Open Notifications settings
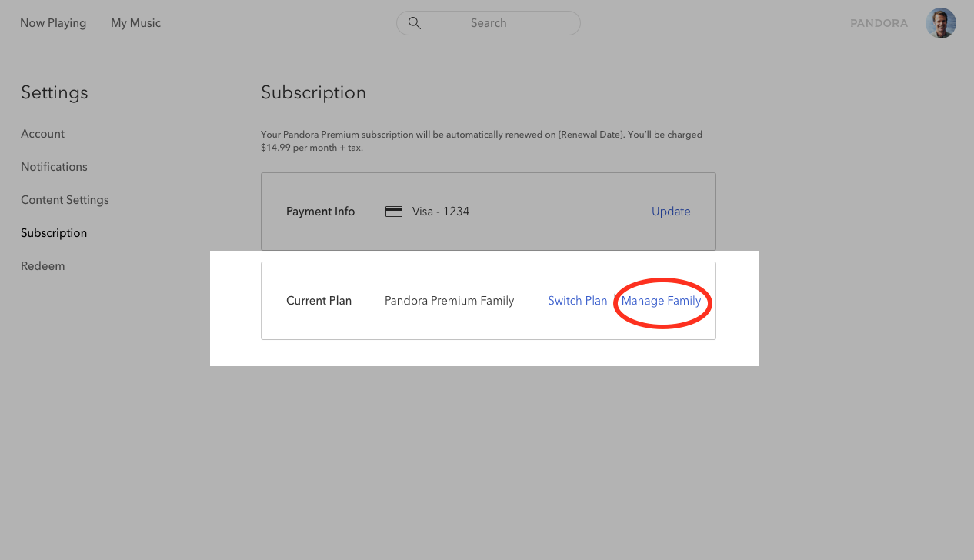Image resolution: width=974 pixels, height=560 pixels. pos(54,167)
